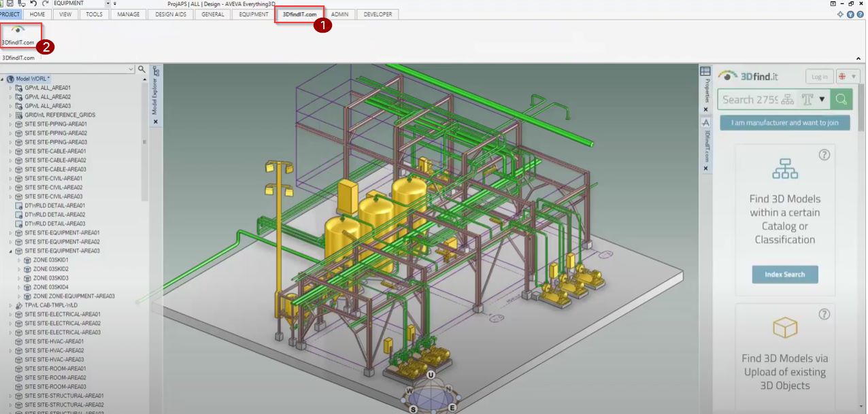Click the 3D box icon on upload card

(785, 328)
